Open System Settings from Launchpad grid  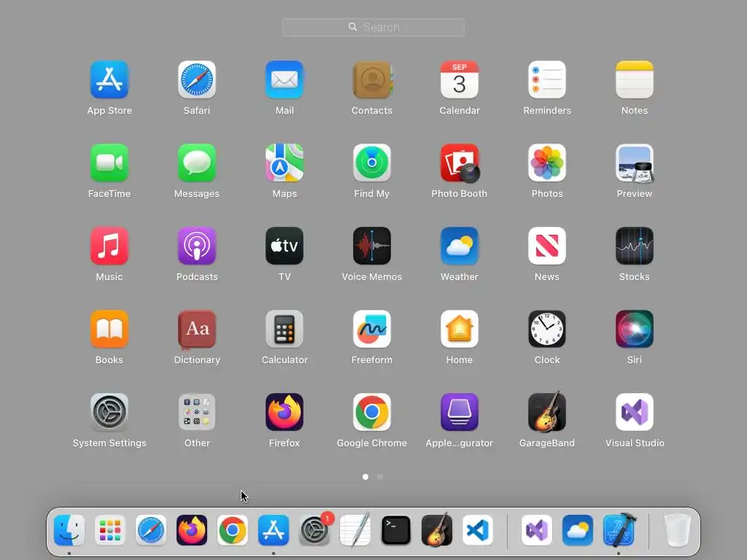point(109,412)
